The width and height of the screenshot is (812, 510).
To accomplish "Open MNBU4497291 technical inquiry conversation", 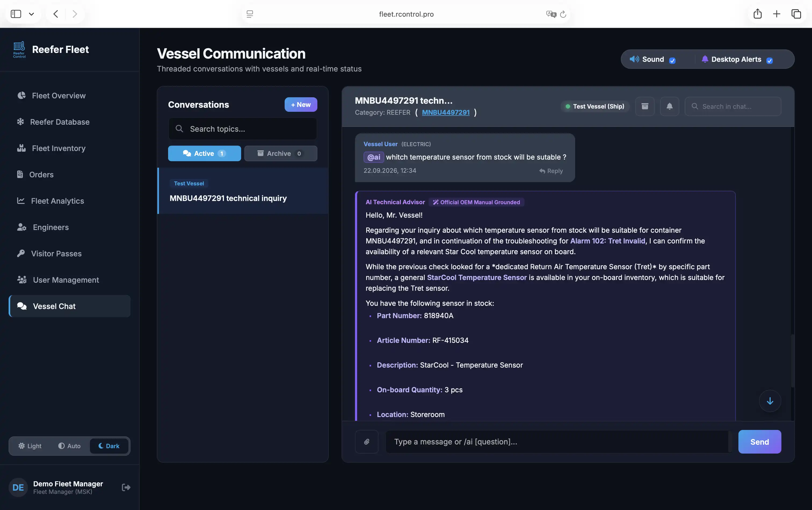I will 243,191.
